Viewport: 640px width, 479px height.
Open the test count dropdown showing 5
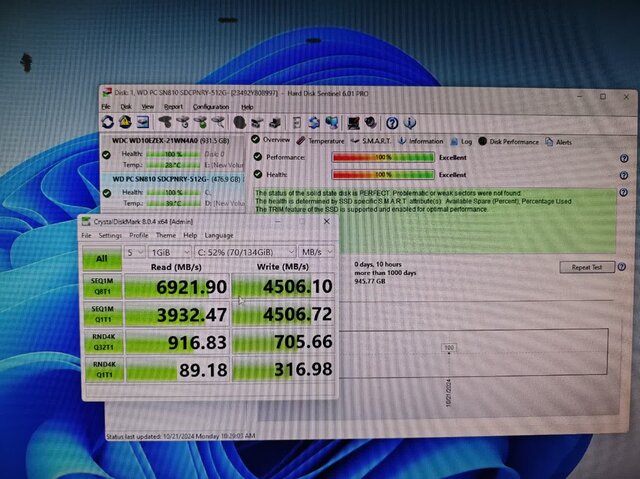[134, 252]
